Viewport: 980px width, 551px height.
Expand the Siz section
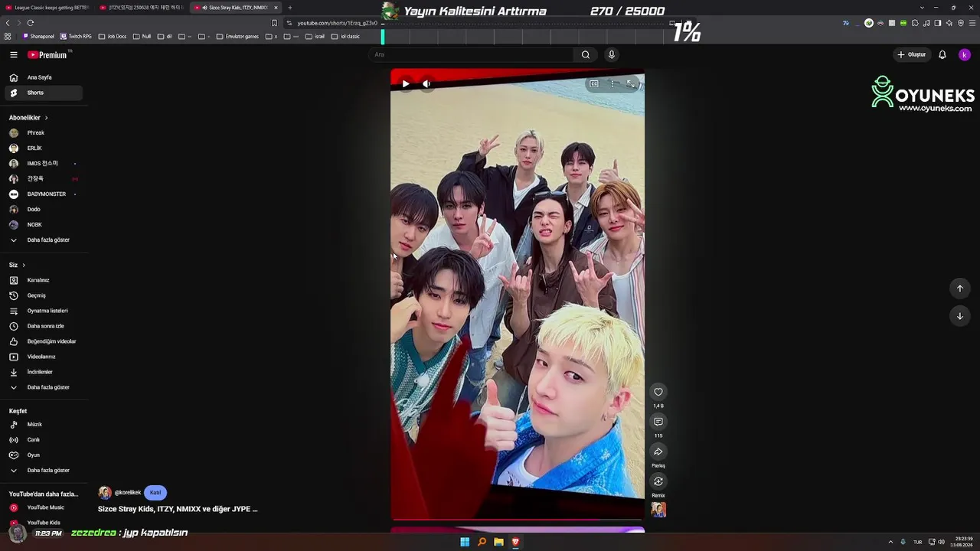pyautogui.click(x=17, y=265)
